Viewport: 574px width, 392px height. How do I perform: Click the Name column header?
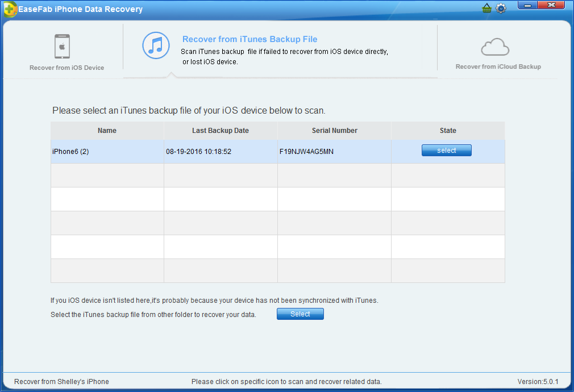click(107, 131)
